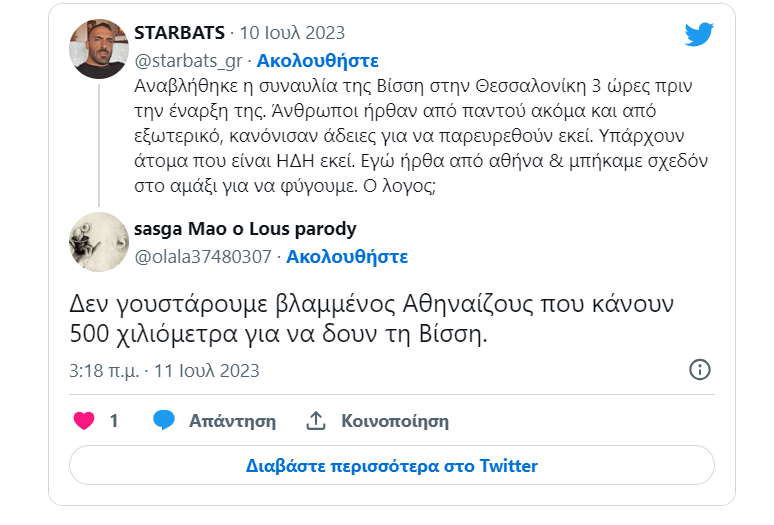Open the STARBATS profile avatar
The height and width of the screenshot is (525, 774).
tap(98, 49)
